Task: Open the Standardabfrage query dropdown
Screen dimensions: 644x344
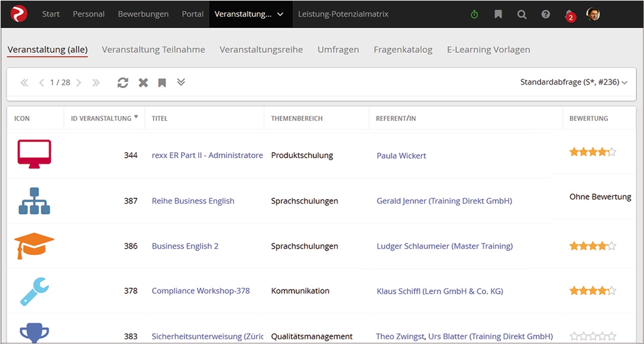Action: click(573, 82)
